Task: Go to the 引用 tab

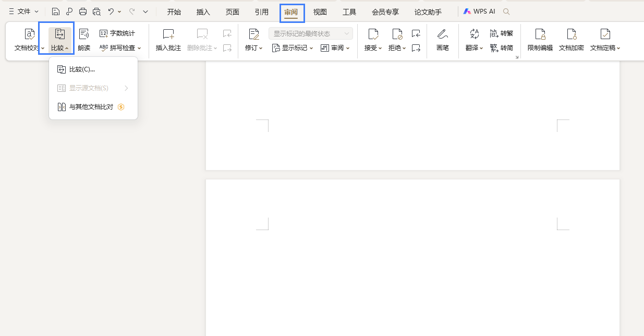Action: pos(262,12)
